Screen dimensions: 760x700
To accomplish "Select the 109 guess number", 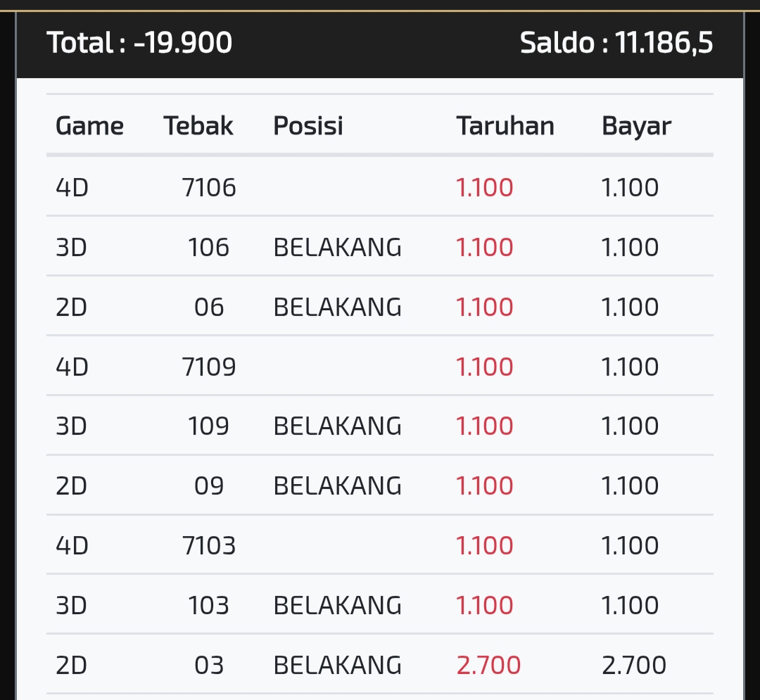I will tap(209, 426).
